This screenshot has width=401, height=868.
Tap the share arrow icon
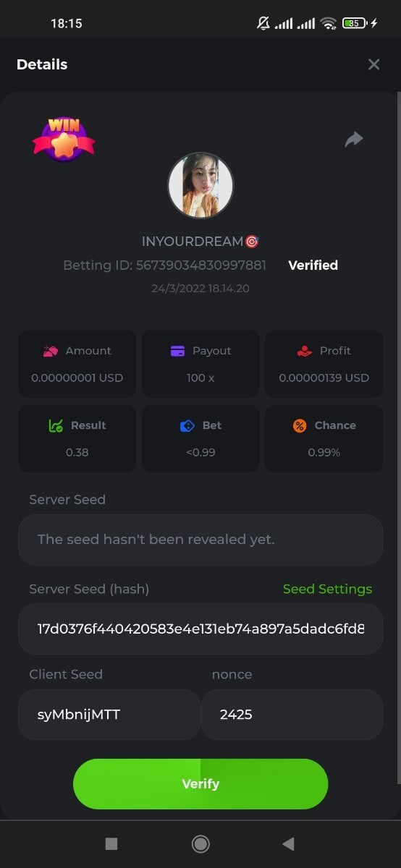click(x=354, y=139)
